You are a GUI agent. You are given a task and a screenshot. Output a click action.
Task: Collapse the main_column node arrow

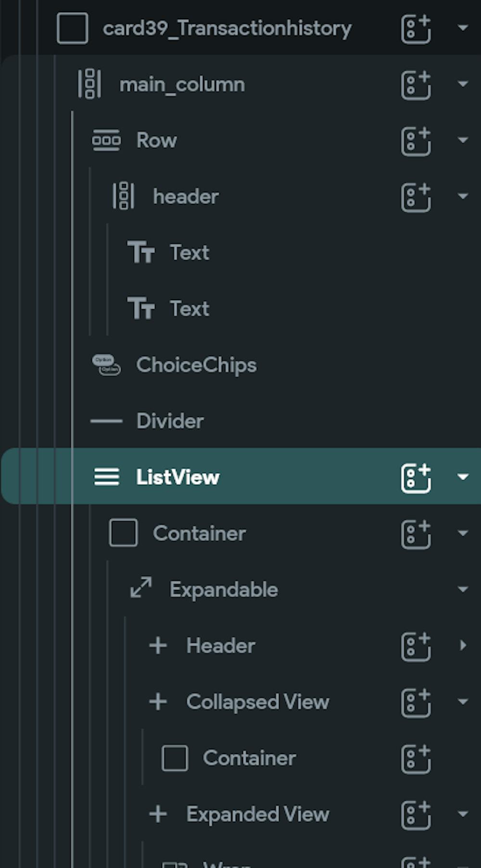[463, 84]
